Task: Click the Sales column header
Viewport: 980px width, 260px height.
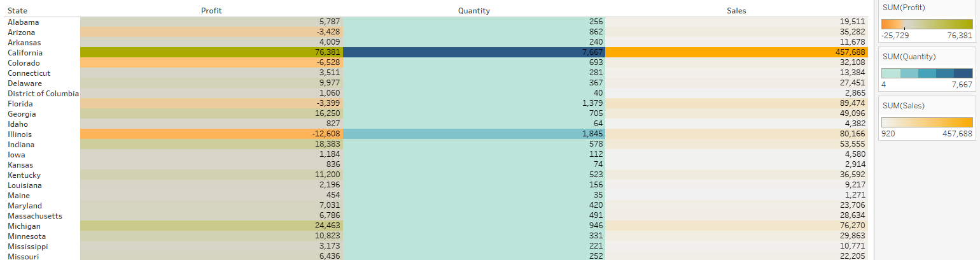Action: point(736,11)
